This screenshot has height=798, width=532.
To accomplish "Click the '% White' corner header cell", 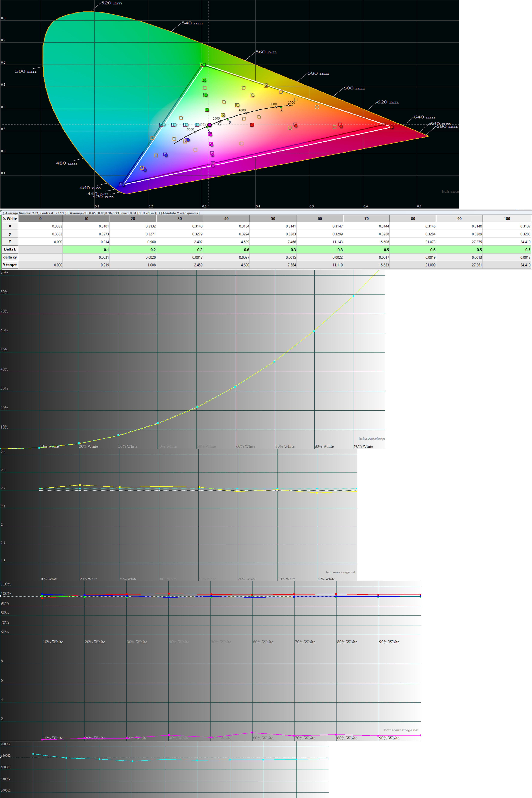I will [x=10, y=218].
